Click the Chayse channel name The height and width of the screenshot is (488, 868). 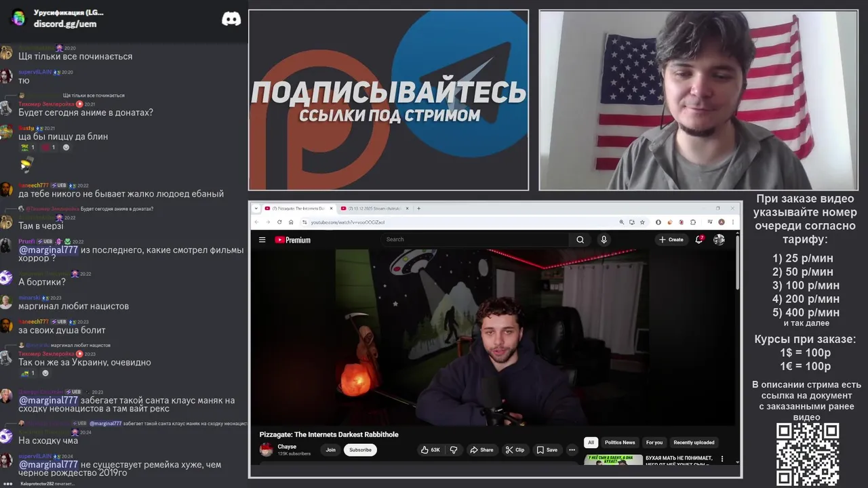(287, 447)
